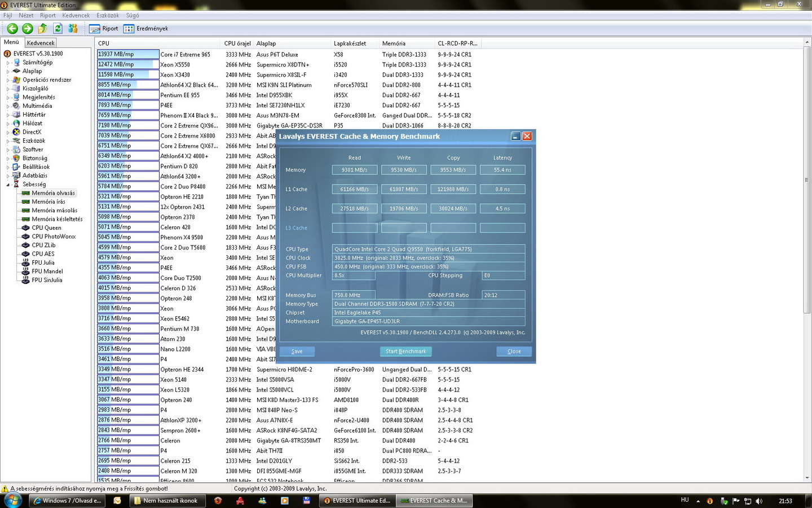The width and height of the screenshot is (812, 508).
Task: Click the users/people toolbar icon
Action: pyautogui.click(x=73, y=28)
